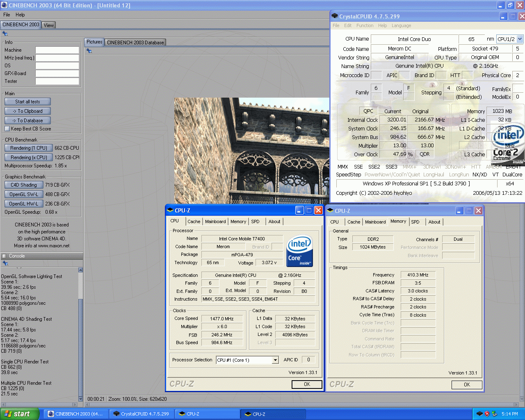Click the pushpin icon beneath the Pictures tab
The image size is (525, 420).
click(89, 51)
